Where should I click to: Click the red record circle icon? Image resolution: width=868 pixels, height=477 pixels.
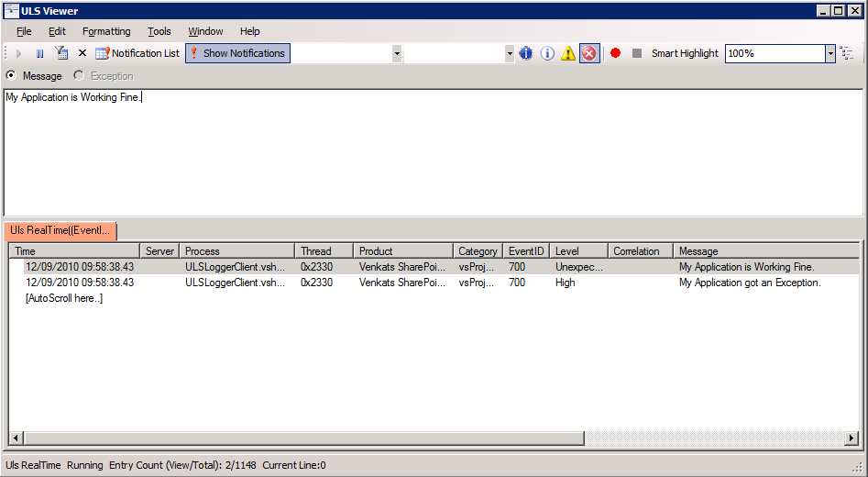616,53
